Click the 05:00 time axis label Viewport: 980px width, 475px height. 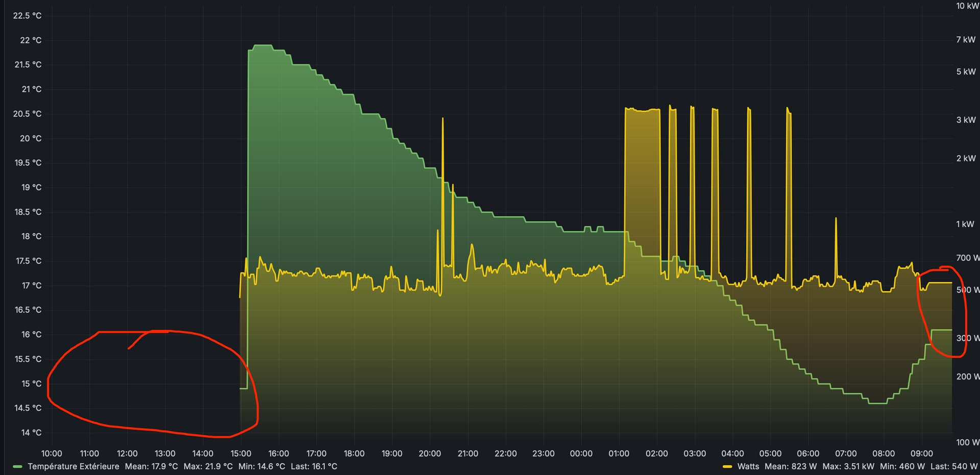pos(770,454)
